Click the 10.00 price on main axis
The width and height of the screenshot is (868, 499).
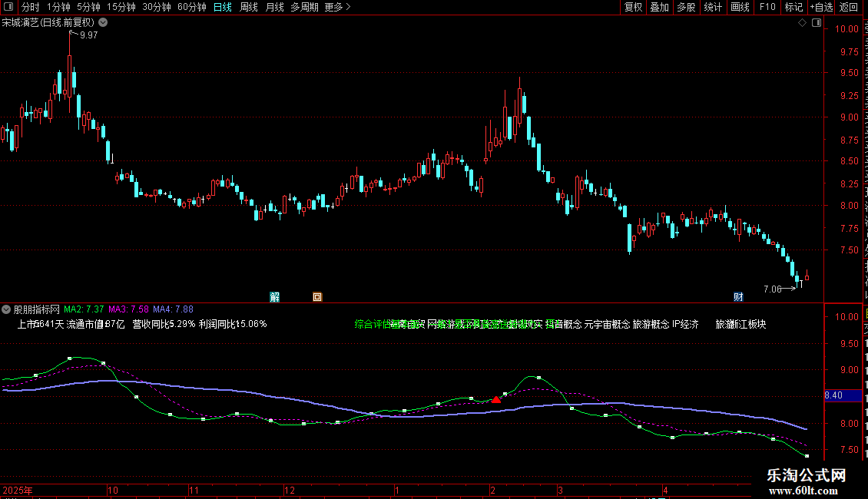click(x=847, y=28)
